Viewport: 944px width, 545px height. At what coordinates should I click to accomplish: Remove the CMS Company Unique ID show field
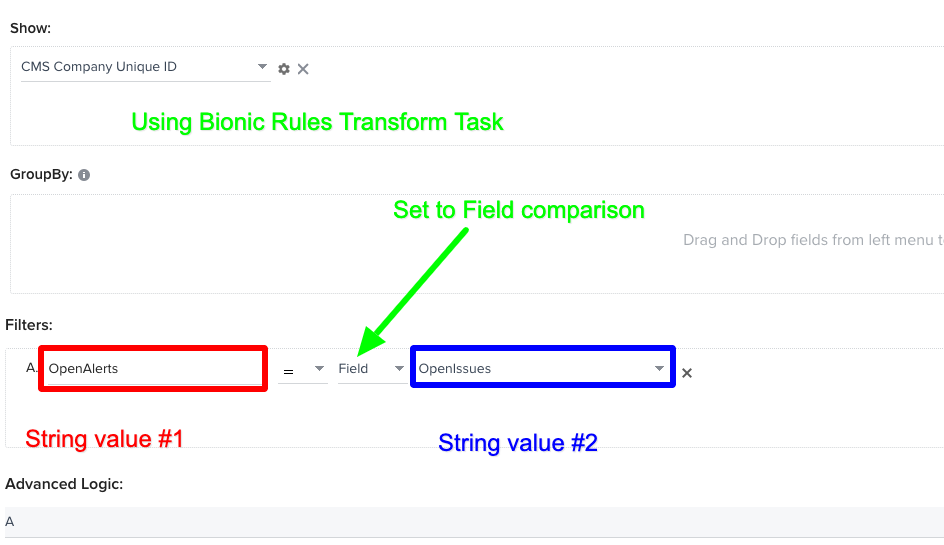pyautogui.click(x=303, y=69)
